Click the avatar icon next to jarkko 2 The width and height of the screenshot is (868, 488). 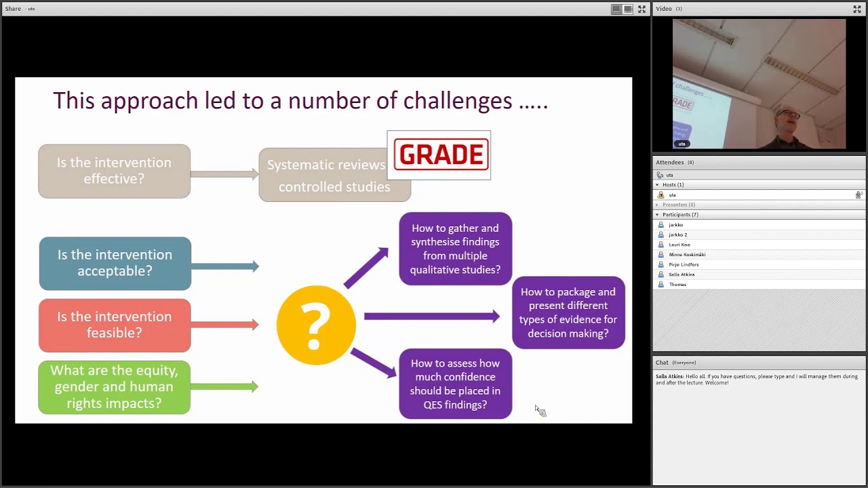[661, 235]
